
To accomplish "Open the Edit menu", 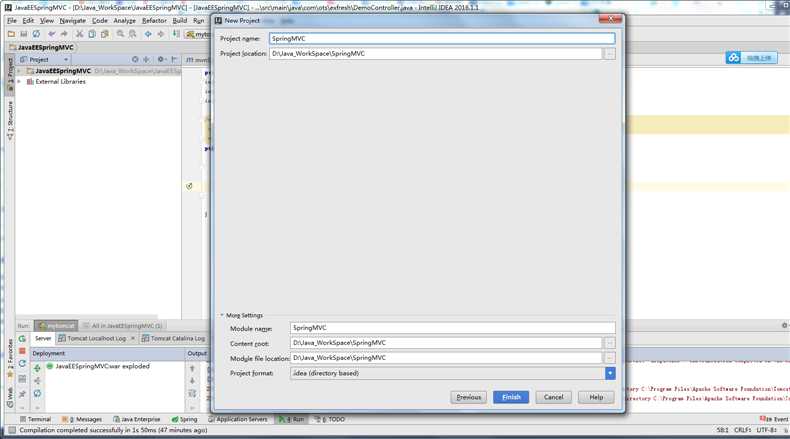I will pos(28,21).
